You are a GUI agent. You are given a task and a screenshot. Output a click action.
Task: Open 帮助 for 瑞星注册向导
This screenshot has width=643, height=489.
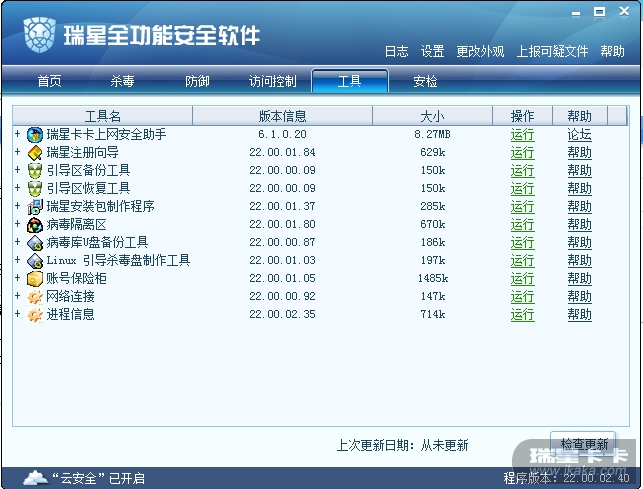[x=579, y=153]
